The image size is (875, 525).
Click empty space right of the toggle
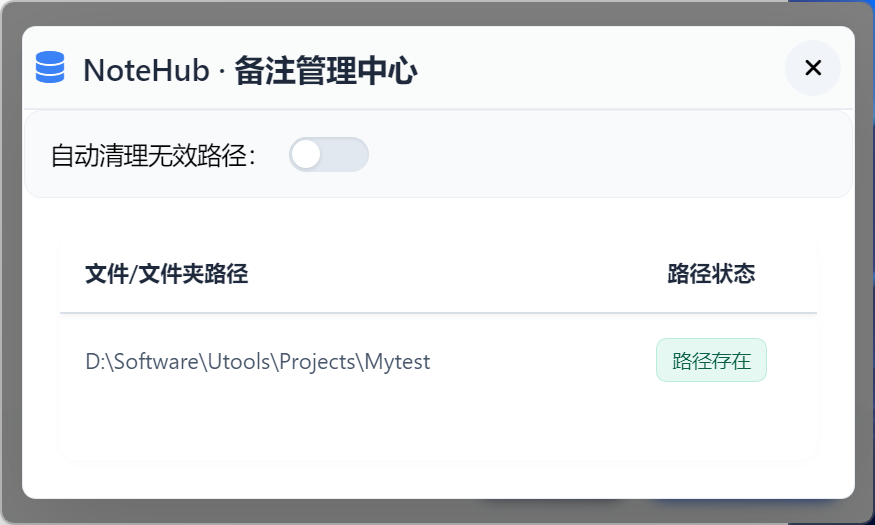[x=600, y=155]
